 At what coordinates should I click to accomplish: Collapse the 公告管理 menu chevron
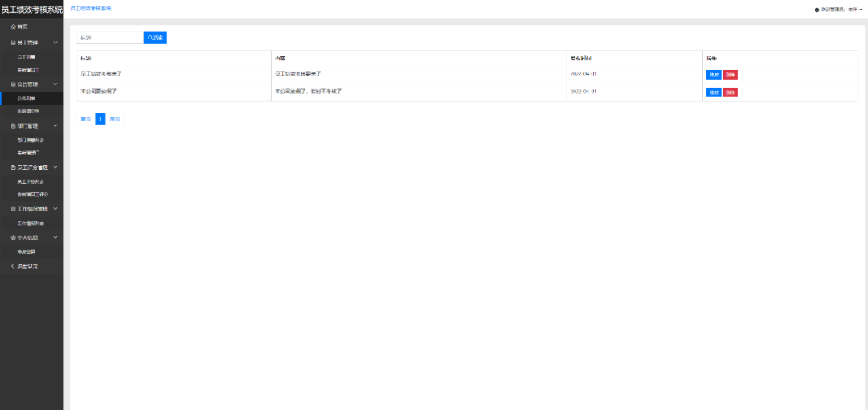point(55,84)
